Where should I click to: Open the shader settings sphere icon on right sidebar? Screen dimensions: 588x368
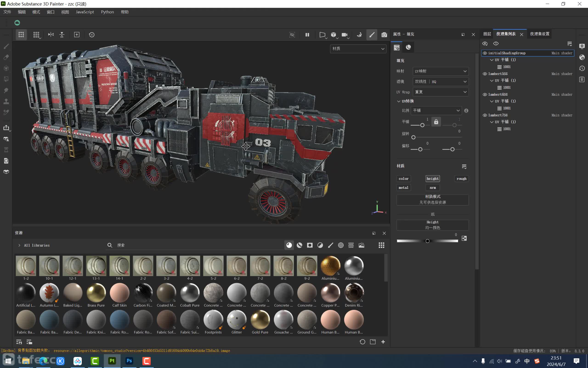(x=582, y=57)
